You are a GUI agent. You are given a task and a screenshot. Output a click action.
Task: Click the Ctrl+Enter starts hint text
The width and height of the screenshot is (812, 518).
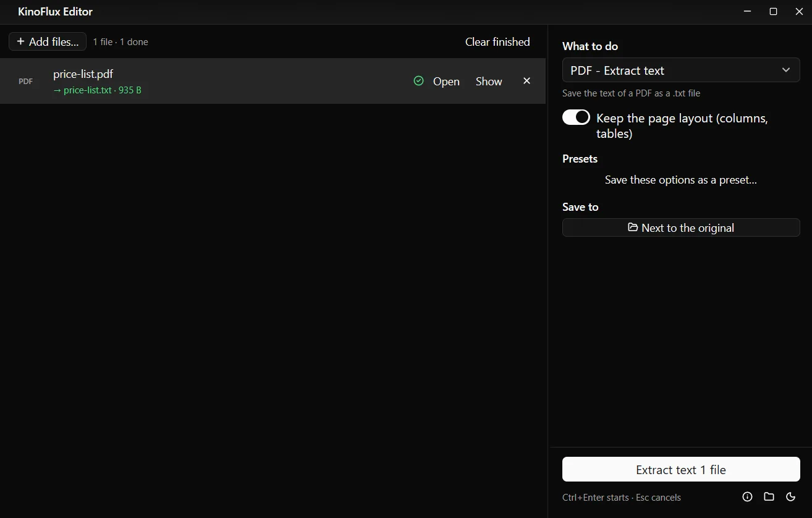[x=622, y=498]
